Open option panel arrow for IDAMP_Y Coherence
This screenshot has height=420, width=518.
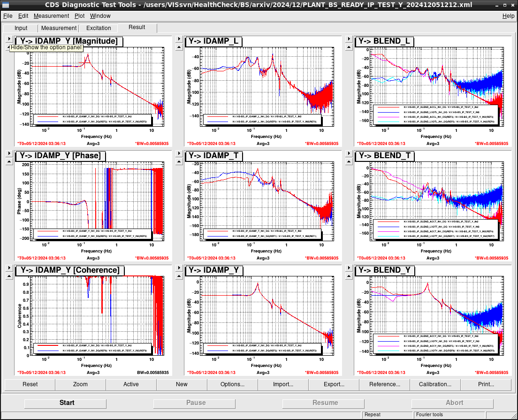(9, 267)
